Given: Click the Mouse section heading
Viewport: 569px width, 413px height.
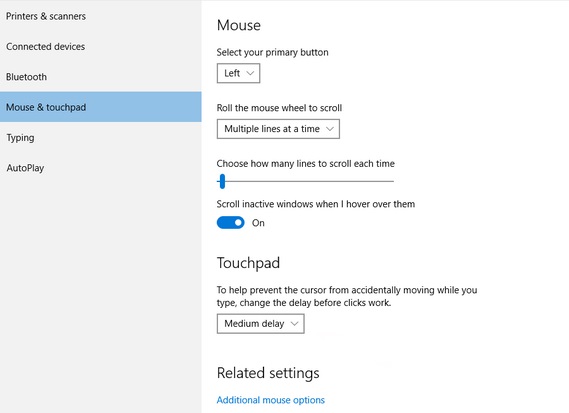Looking at the screenshot, I should click(239, 25).
